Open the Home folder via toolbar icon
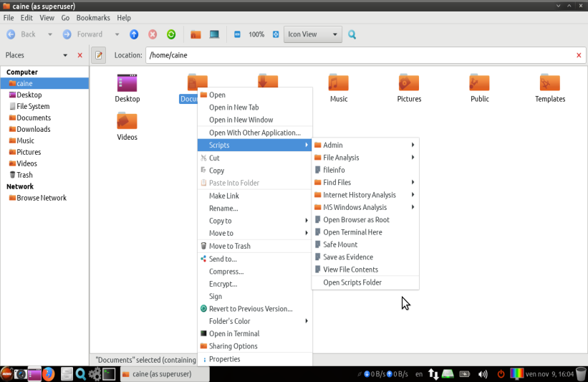Viewport: 588px width, 382px height. 196,34
